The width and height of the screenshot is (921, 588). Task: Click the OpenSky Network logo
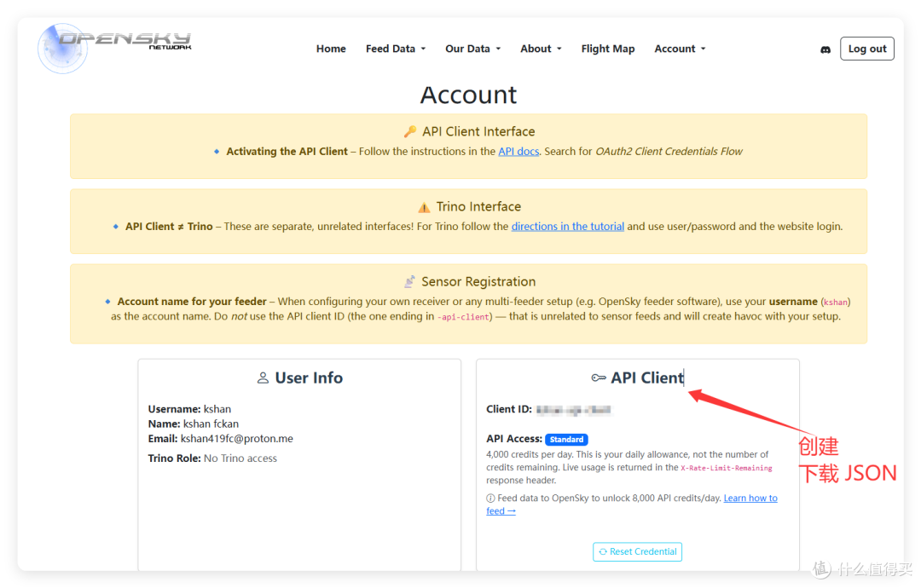point(114,48)
